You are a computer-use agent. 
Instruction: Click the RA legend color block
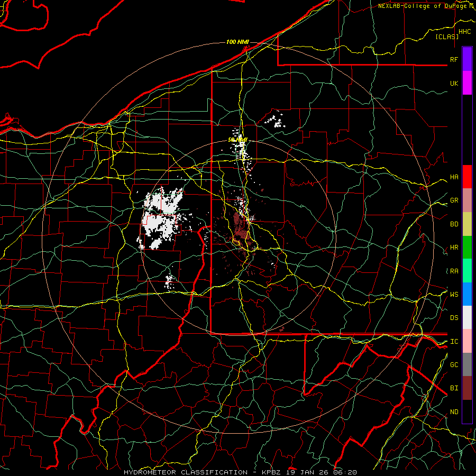pos(467,271)
